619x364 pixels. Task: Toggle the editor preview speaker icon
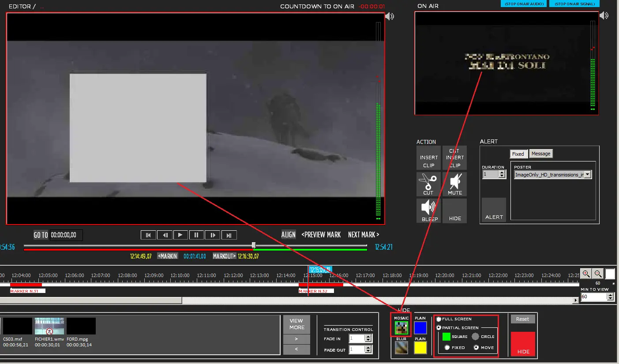(x=390, y=17)
